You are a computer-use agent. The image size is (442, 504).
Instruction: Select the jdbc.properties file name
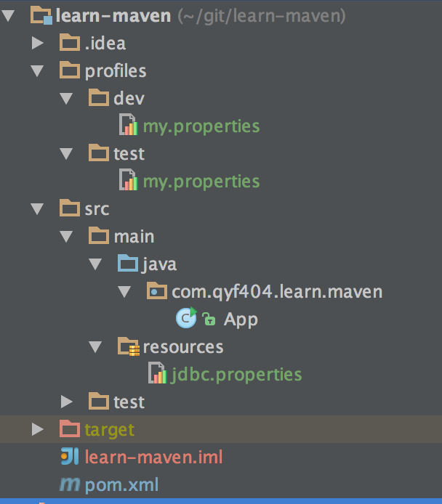pyautogui.click(x=236, y=375)
